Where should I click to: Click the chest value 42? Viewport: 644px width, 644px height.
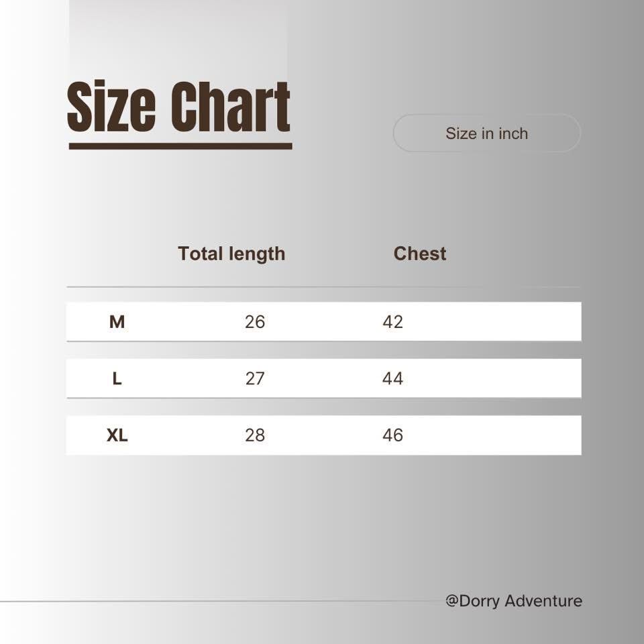(x=392, y=321)
